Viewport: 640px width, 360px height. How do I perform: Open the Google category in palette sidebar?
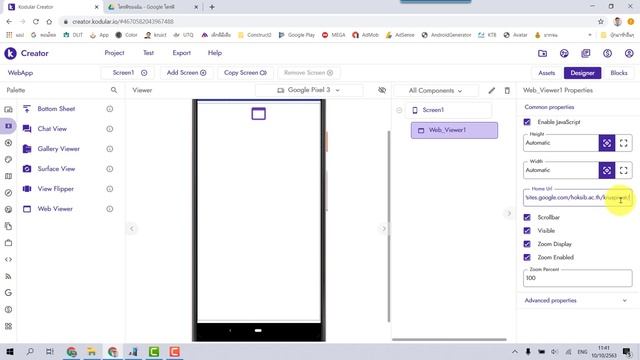tap(8, 293)
